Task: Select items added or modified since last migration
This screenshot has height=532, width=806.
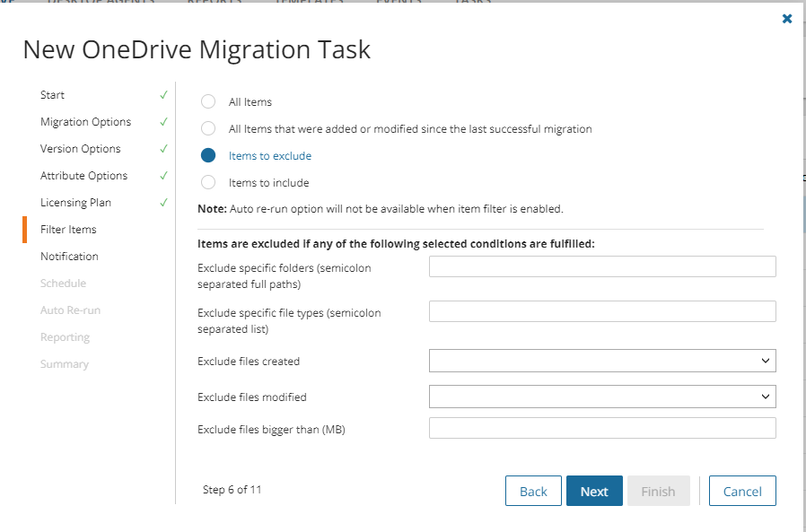Action: (x=208, y=128)
